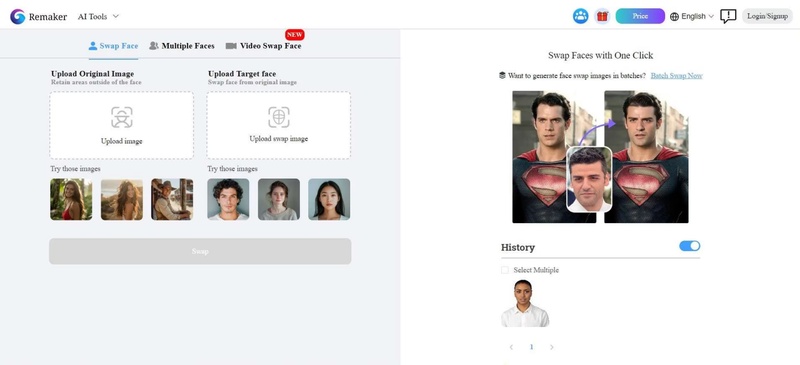
Task: Click the stacked layers batch icon
Action: pyautogui.click(x=502, y=76)
